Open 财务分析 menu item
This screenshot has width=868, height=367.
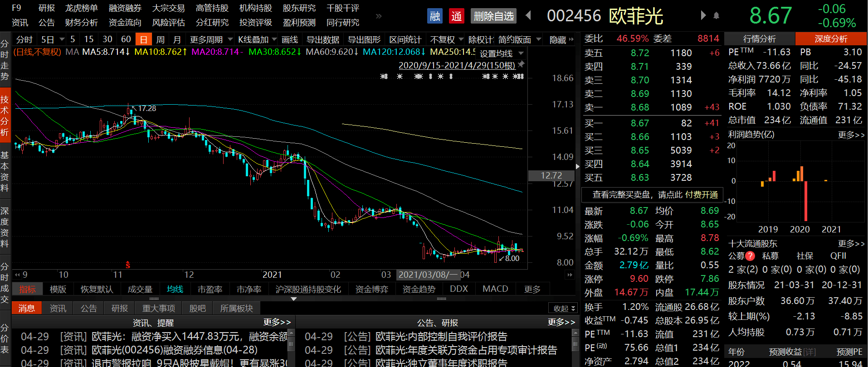point(81,22)
